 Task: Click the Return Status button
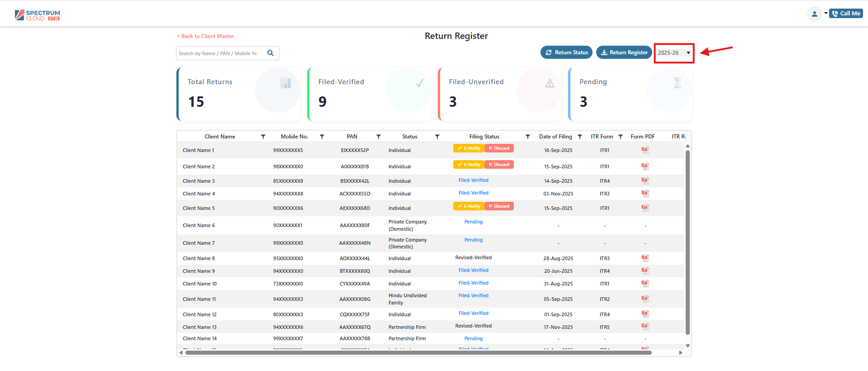566,52
